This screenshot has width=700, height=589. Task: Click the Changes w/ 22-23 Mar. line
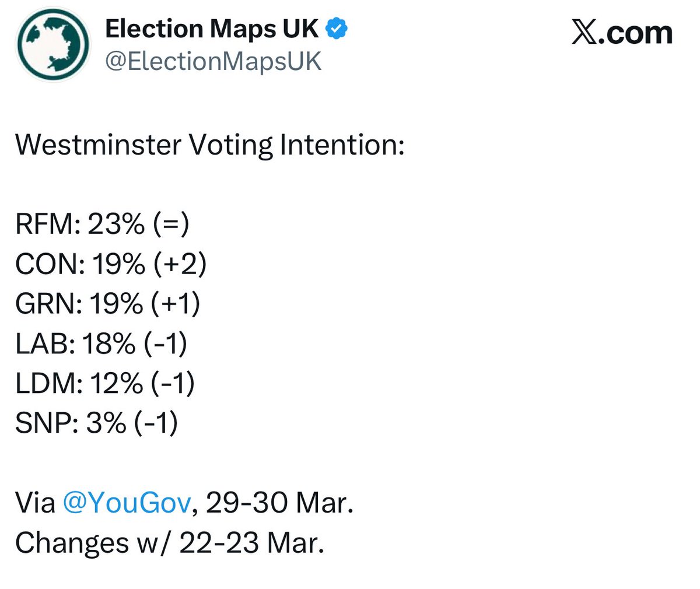pos(169,542)
